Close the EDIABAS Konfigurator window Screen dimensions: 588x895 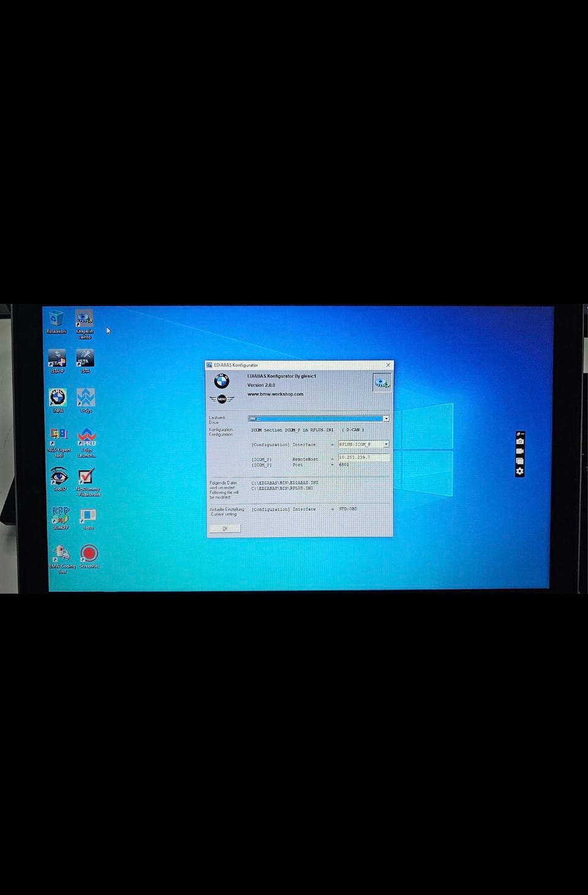388,364
